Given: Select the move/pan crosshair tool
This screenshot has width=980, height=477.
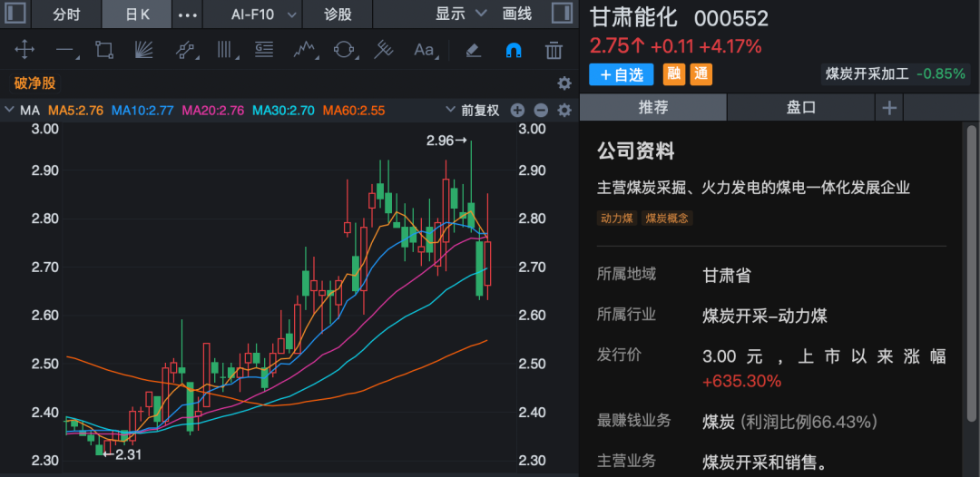Looking at the screenshot, I should pos(24,50).
